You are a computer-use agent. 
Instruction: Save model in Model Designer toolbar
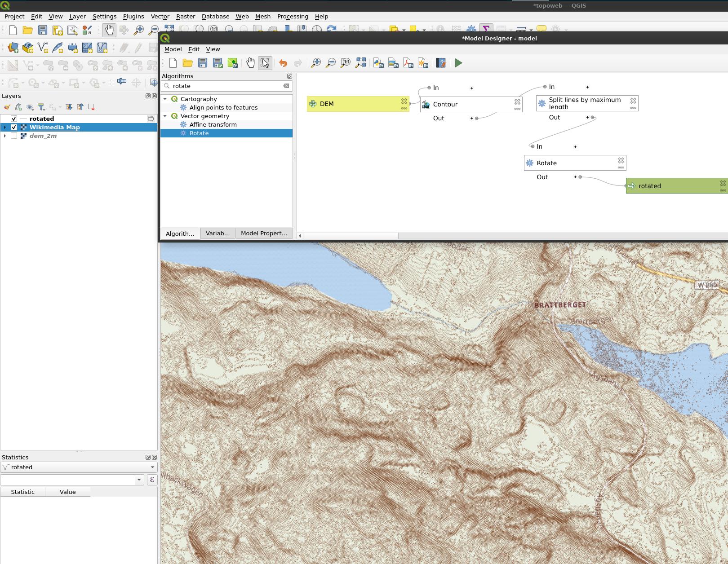(x=203, y=63)
